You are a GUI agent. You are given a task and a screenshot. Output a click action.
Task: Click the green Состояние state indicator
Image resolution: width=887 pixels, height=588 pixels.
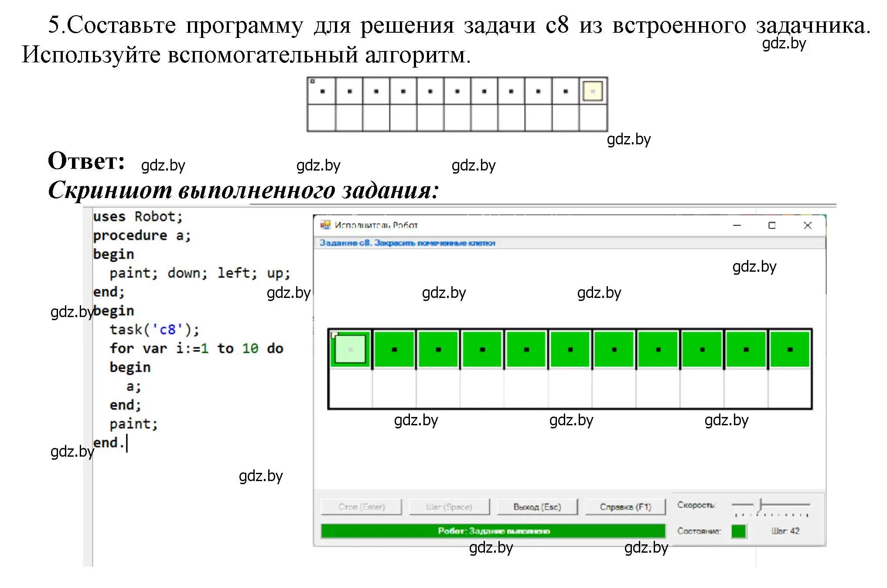pos(739,531)
